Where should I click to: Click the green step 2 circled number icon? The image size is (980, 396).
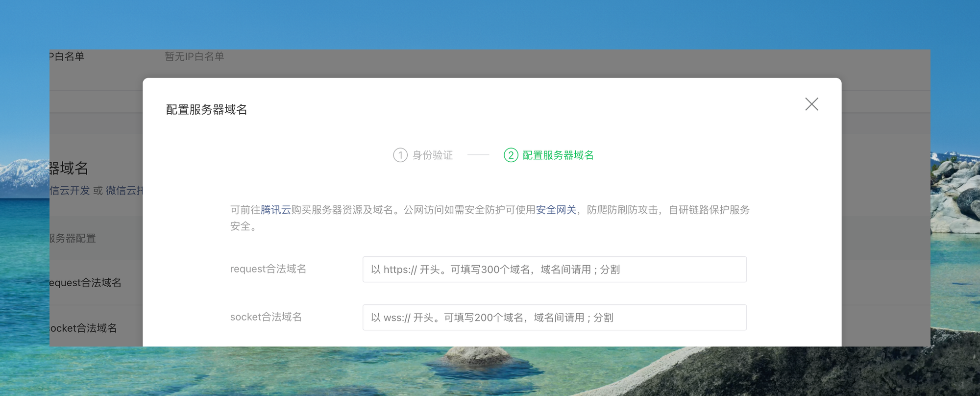pyautogui.click(x=511, y=155)
